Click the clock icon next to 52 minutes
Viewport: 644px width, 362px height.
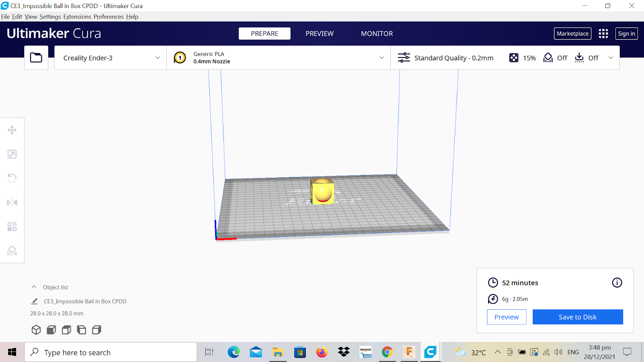click(x=493, y=283)
